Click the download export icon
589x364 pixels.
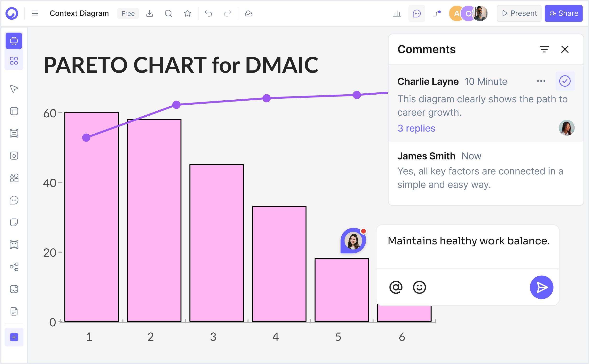[x=149, y=13]
